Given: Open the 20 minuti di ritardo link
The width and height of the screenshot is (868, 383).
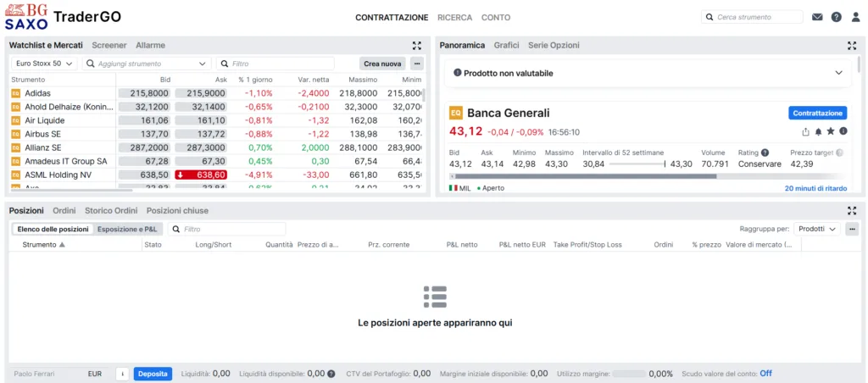Looking at the screenshot, I should click(x=815, y=188).
